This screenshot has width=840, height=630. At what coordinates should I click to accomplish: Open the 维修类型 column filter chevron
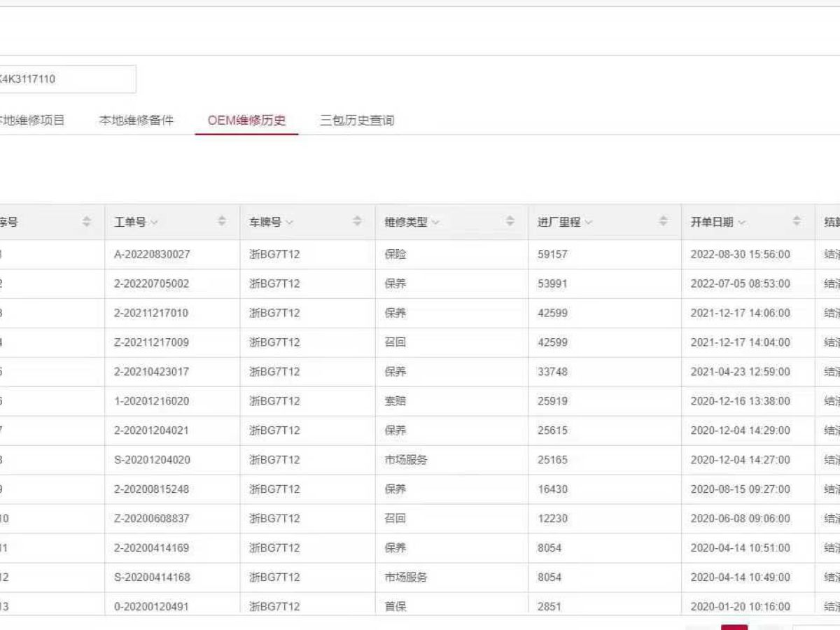(435, 223)
